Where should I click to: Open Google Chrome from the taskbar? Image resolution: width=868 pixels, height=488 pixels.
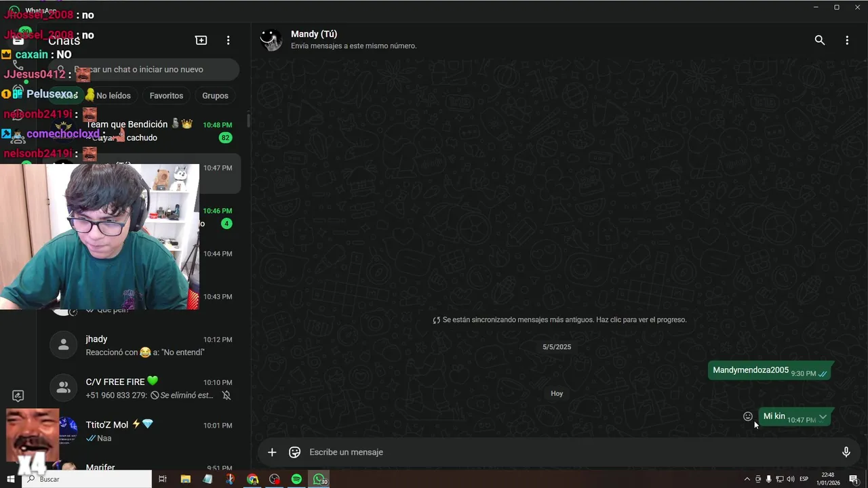tap(252, 479)
